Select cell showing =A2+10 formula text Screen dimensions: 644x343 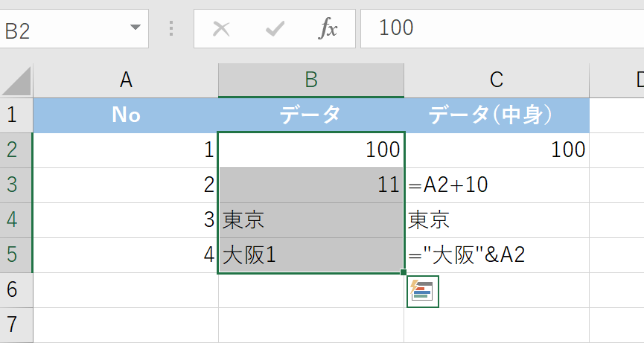(x=497, y=185)
